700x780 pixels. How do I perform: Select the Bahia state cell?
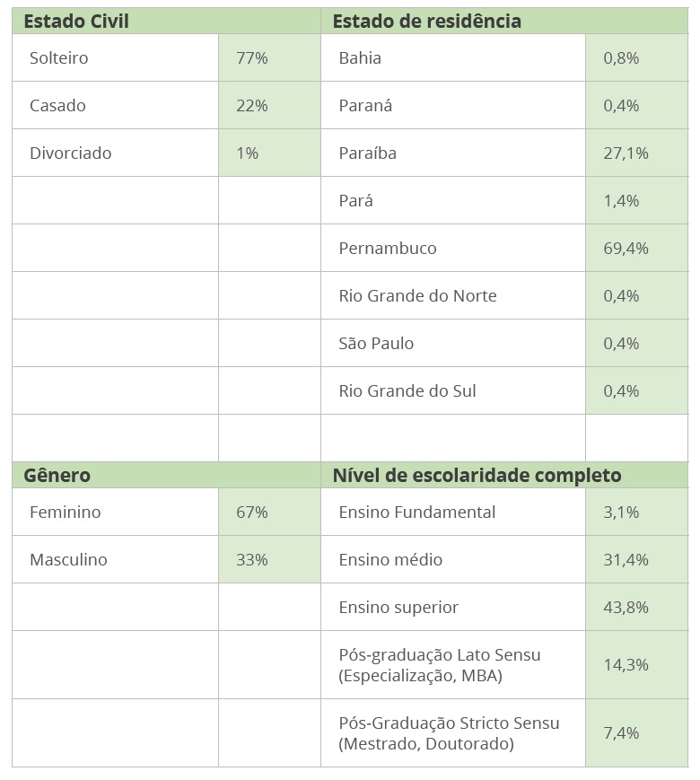tap(360, 58)
